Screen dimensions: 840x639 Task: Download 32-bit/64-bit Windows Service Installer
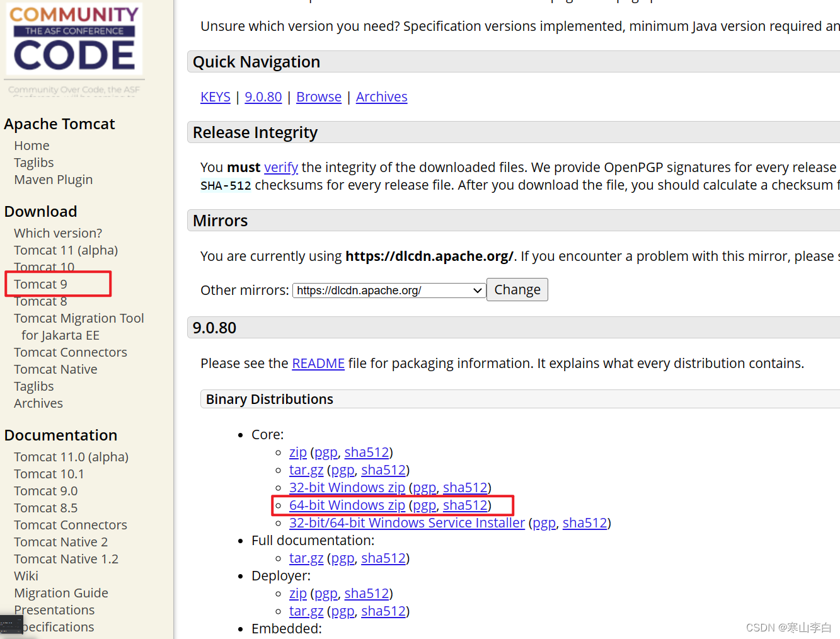407,523
